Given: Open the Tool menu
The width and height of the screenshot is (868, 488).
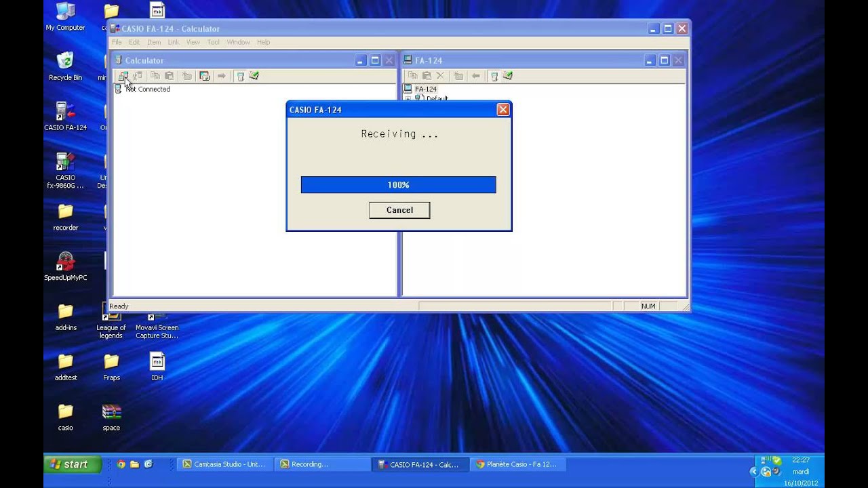Looking at the screenshot, I should click(x=214, y=42).
